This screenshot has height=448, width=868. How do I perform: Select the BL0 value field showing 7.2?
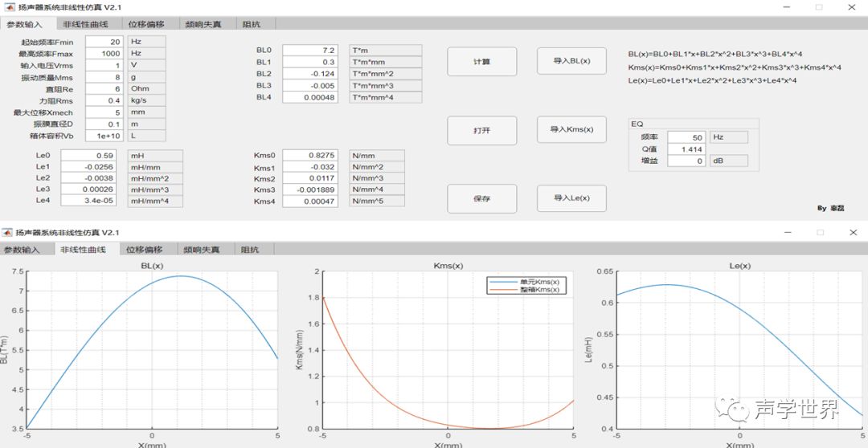(310, 50)
